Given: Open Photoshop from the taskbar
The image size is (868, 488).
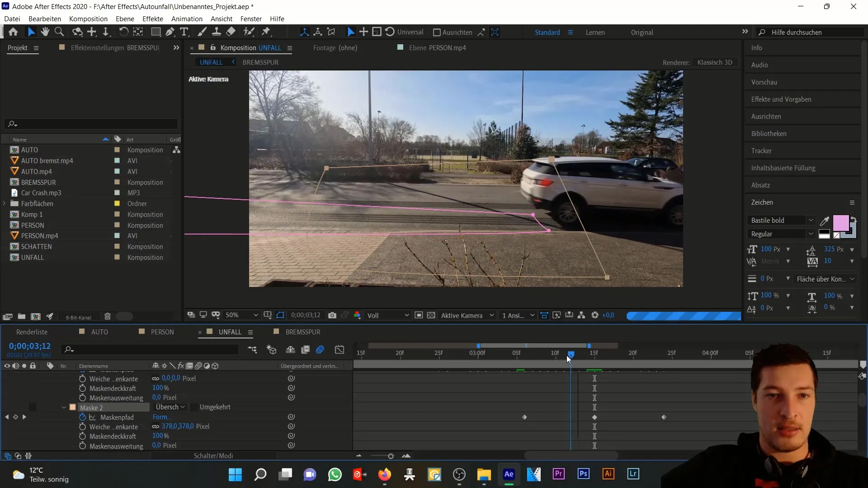Looking at the screenshot, I should coord(583,474).
